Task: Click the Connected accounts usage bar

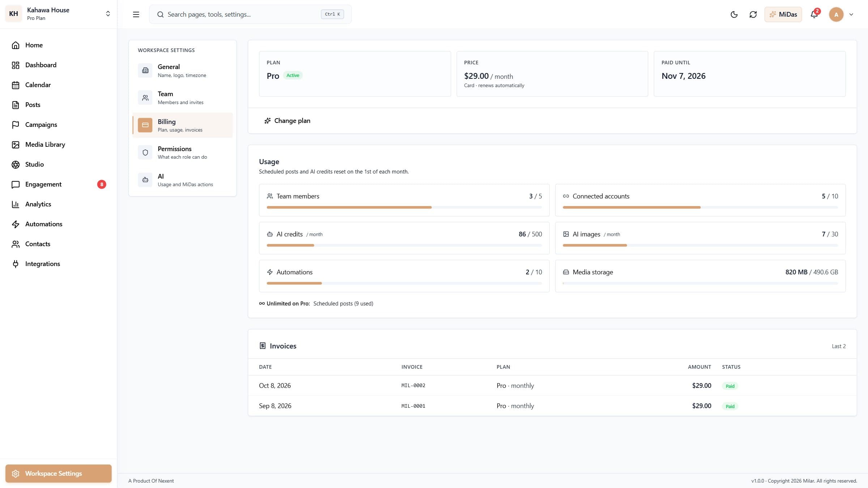Action: coord(700,207)
